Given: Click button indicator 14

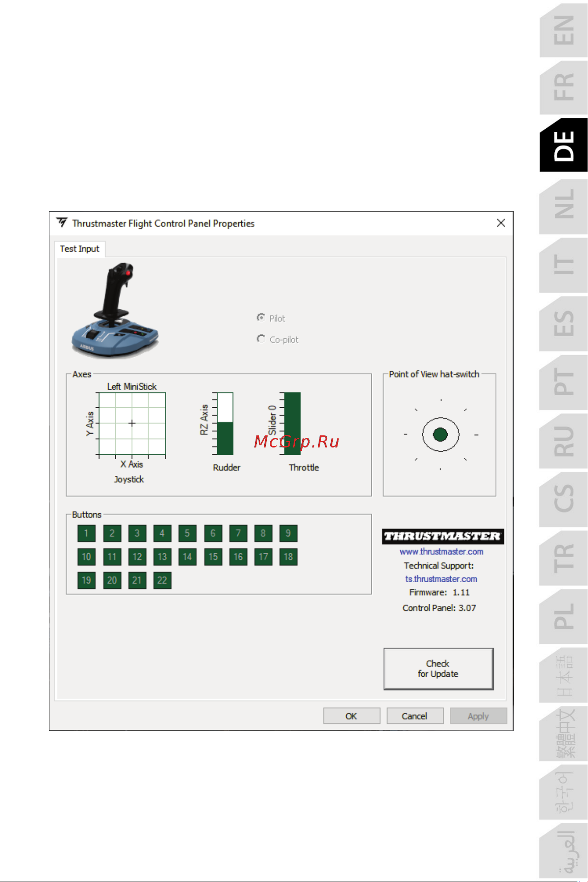Looking at the screenshot, I should pyautogui.click(x=187, y=557).
